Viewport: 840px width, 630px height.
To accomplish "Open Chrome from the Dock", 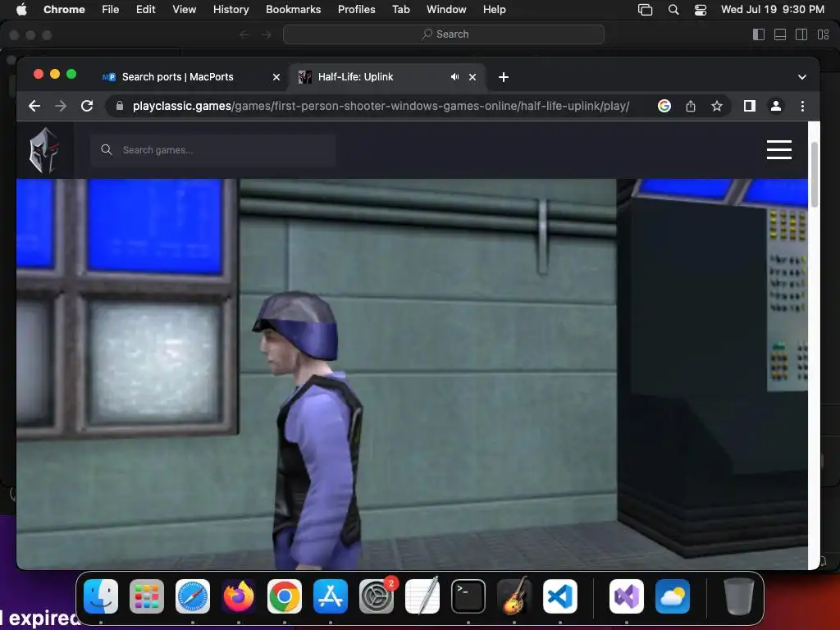I will point(285,596).
